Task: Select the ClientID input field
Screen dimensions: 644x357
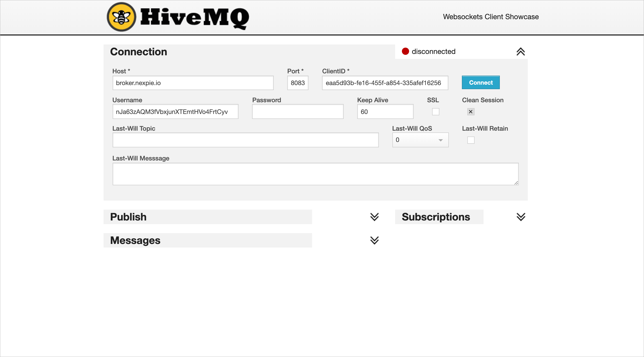Action: 385,83
